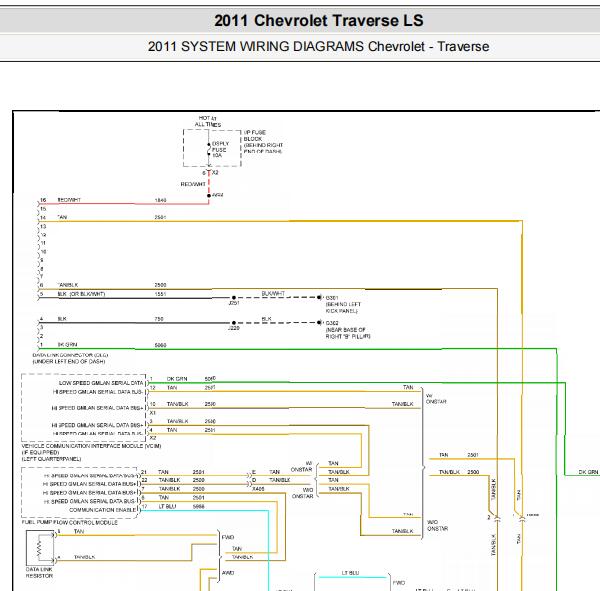Select the "J251" splice label
Viewport: 600px width, 591px height.
point(234,303)
